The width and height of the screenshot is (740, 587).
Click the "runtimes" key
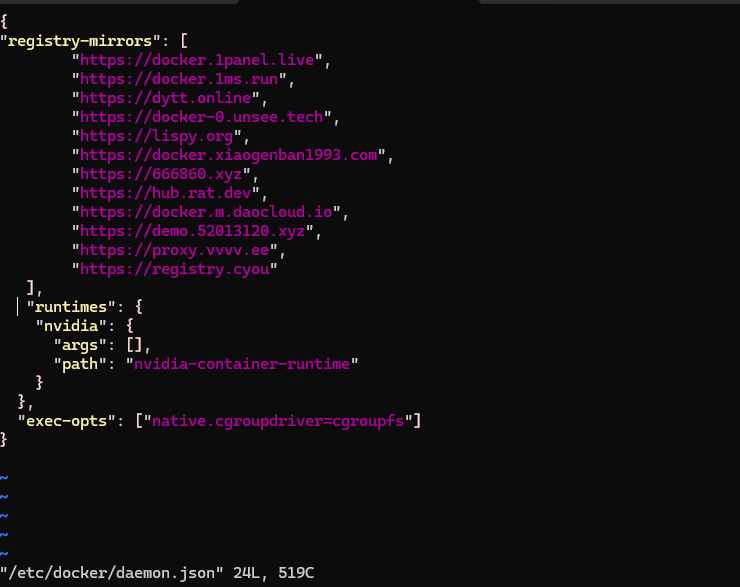pyautogui.click(x=71, y=307)
